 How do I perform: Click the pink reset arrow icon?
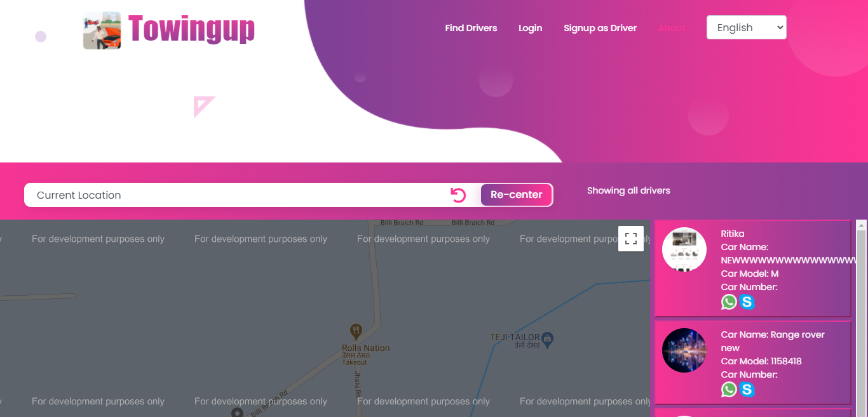(458, 195)
